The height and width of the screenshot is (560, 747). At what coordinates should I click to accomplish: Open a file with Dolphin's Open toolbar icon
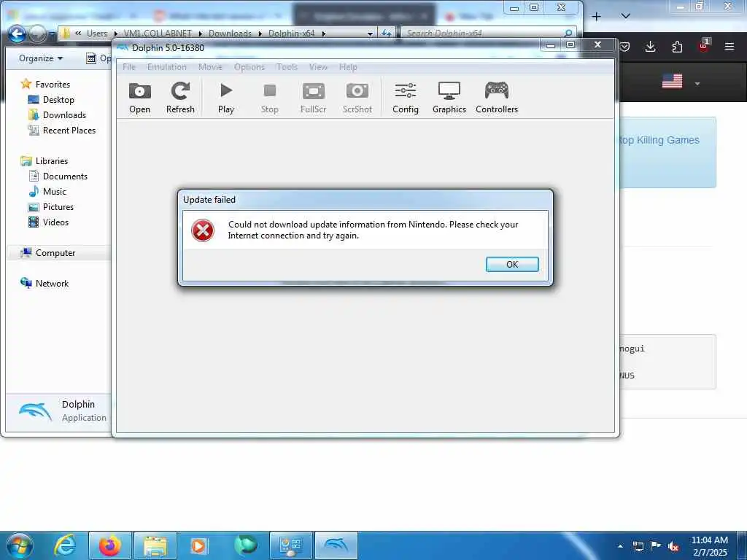[x=139, y=98]
